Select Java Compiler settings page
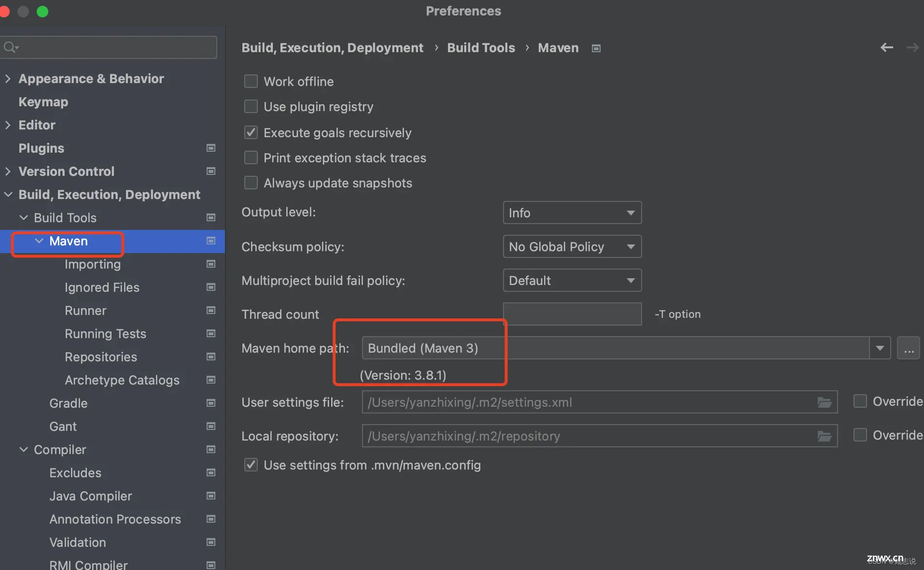This screenshot has width=924, height=570. point(91,496)
